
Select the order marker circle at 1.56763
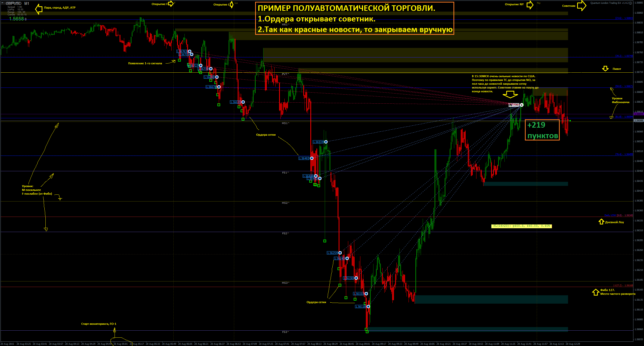pyautogui.click(x=190, y=51)
